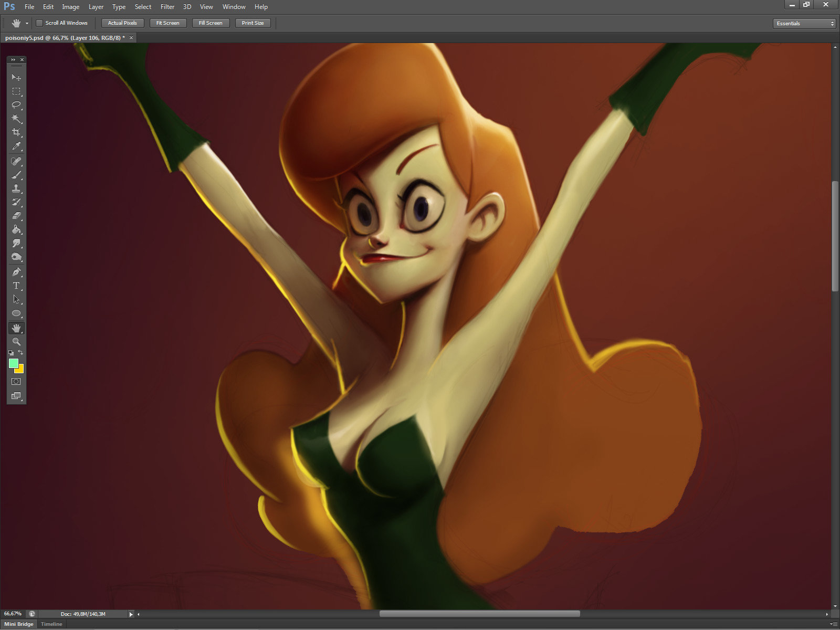The height and width of the screenshot is (630, 840).
Task: Click the vertical scrollbar down arrow
Action: (x=835, y=606)
